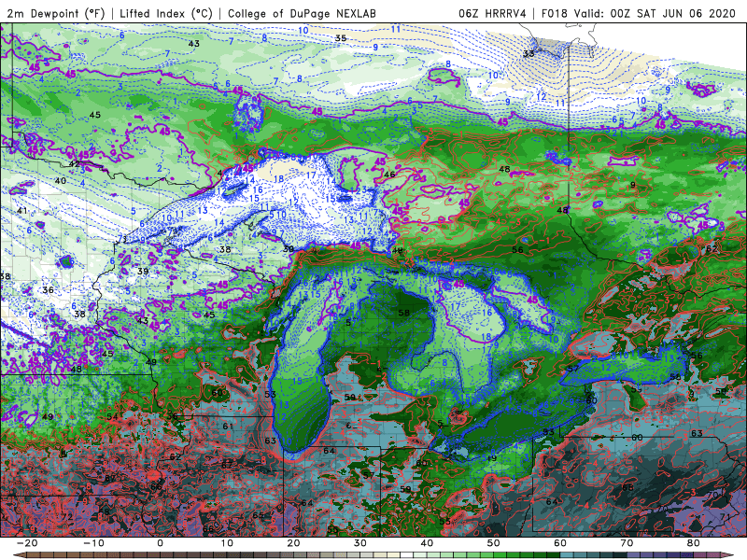Screen dimensions: 747x560
Task: Click the black '61' dewpoint value on the map
Action: pos(228,427)
